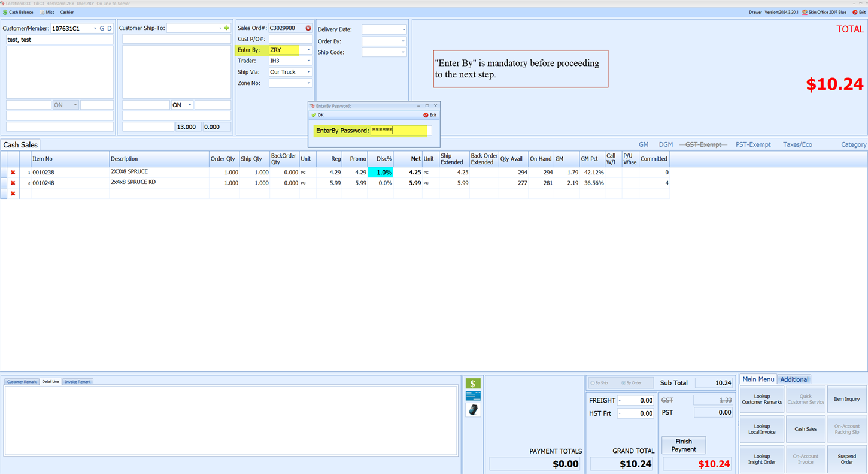Select the By Ship radio button
The height and width of the screenshot is (474, 868).
tap(593, 383)
